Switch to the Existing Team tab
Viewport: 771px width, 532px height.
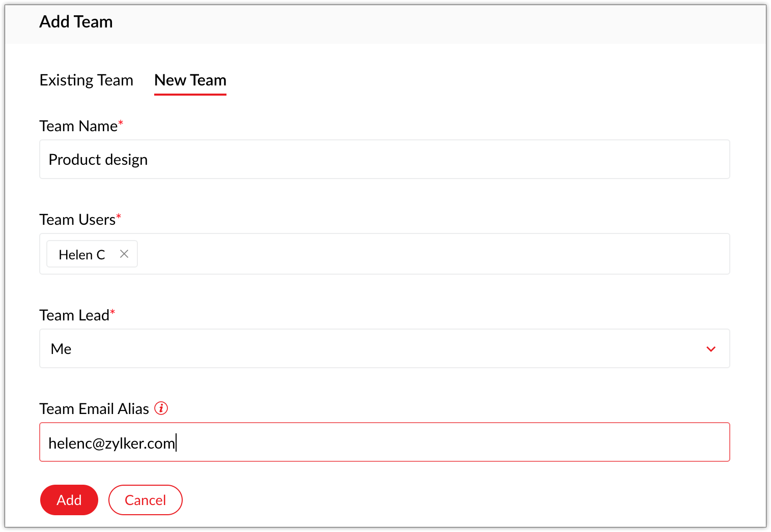click(x=87, y=80)
